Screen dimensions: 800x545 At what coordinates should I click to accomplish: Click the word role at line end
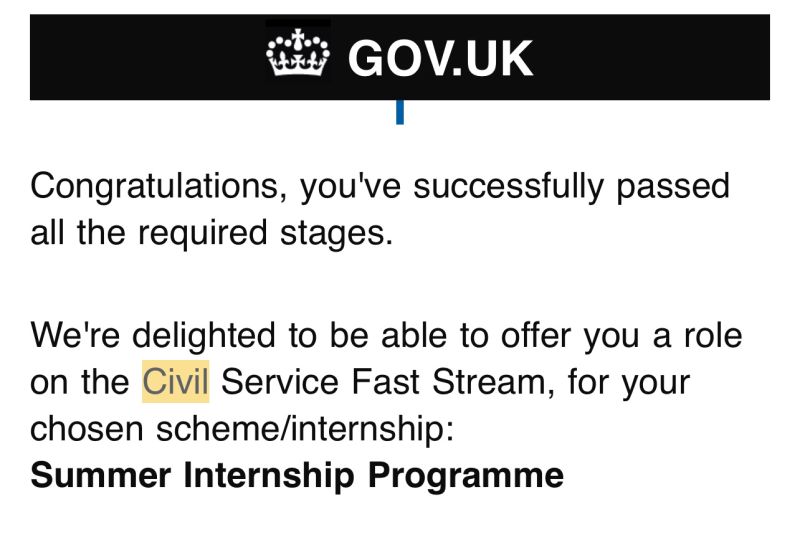[x=713, y=336]
